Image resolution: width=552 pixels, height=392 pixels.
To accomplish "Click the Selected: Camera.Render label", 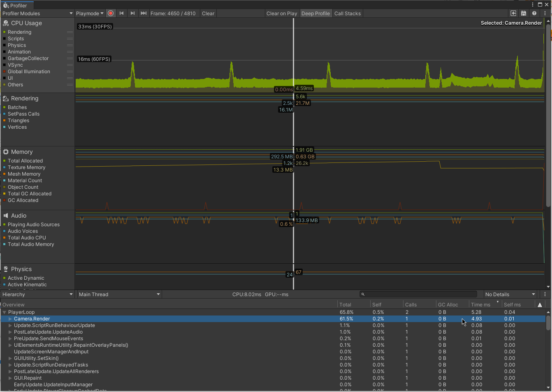I will [511, 23].
